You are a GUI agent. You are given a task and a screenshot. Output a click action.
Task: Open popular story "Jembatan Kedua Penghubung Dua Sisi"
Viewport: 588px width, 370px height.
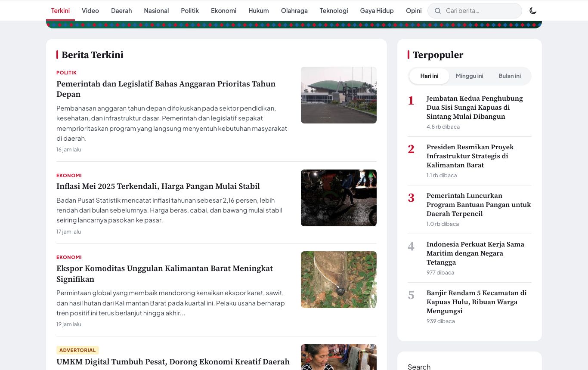pyautogui.click(x=475, y=108)
